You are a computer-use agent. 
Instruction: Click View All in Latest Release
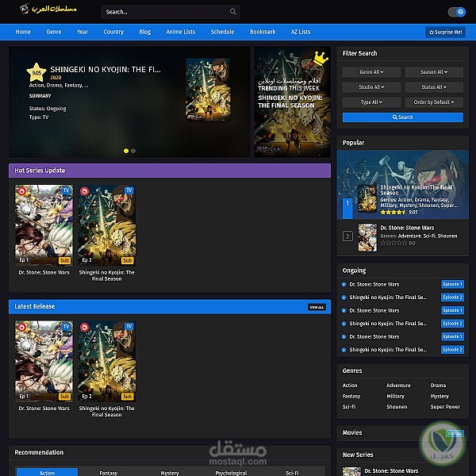click(x=317, y=307)
